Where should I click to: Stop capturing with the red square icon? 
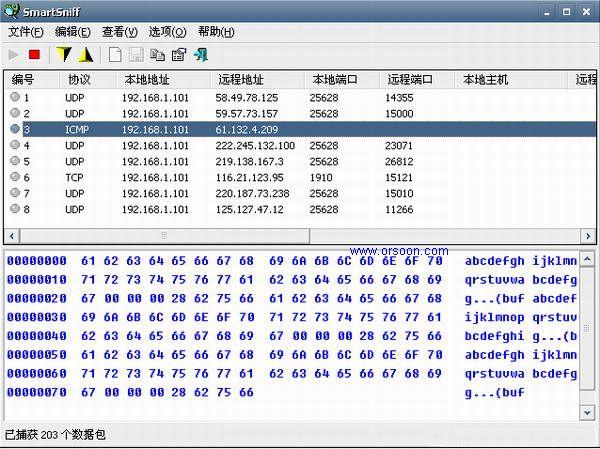coord(34,55)
